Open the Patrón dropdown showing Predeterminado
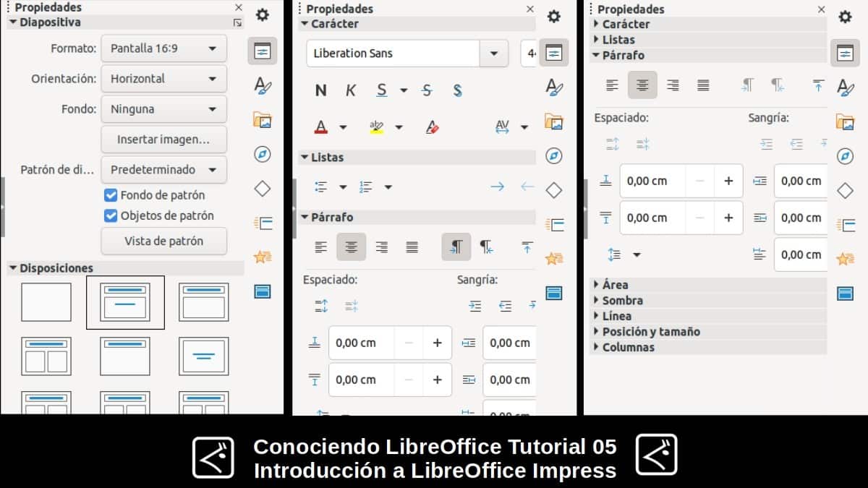This screenshot has width=868, height=488. (x=164, y=170)
